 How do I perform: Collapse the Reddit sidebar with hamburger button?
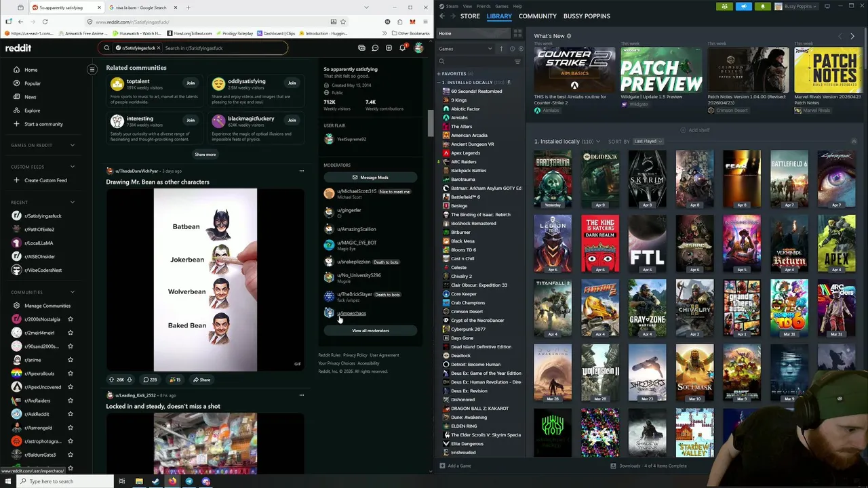(92, 69)
